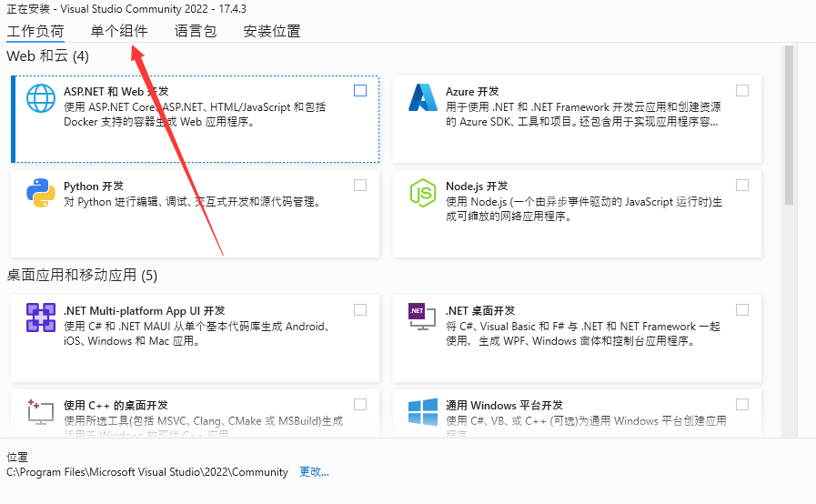
Task: Enable the Python 开发 workload checkbox
Action: tap(360, 186)
